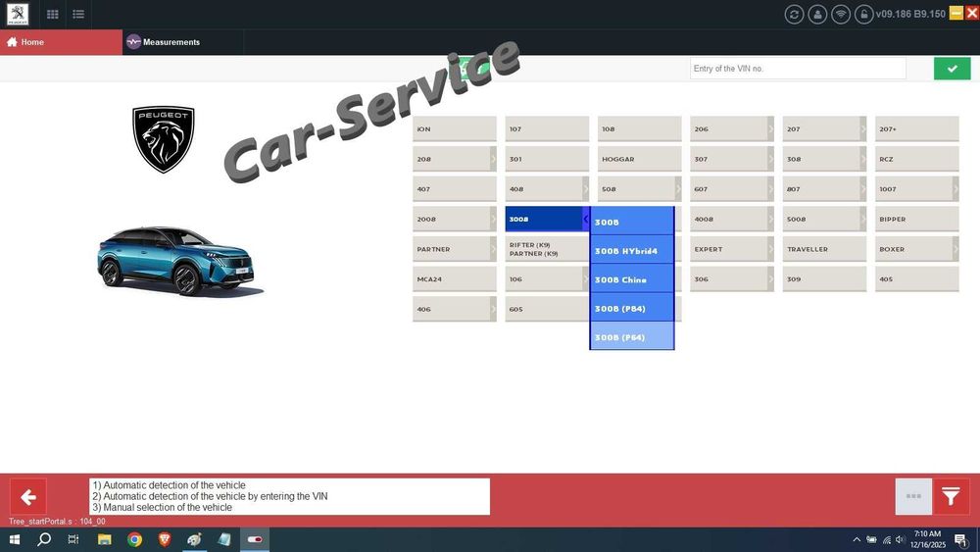Expand the 2008 model submenu arrow
980x552 pixels.
493,219
